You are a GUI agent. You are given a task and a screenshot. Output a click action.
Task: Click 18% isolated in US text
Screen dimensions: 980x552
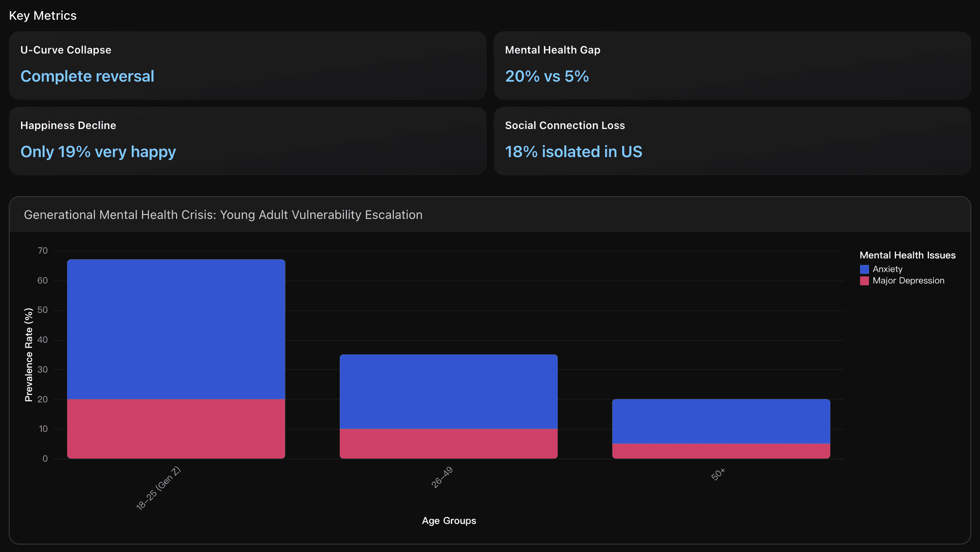tap(573, 152)
